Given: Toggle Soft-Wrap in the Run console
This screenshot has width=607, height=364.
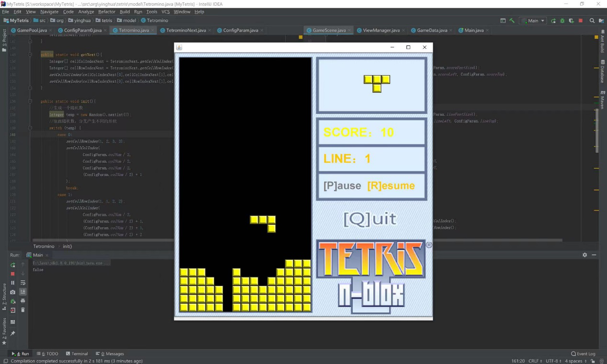Looking at the screenshot, I should click(22, 283).
